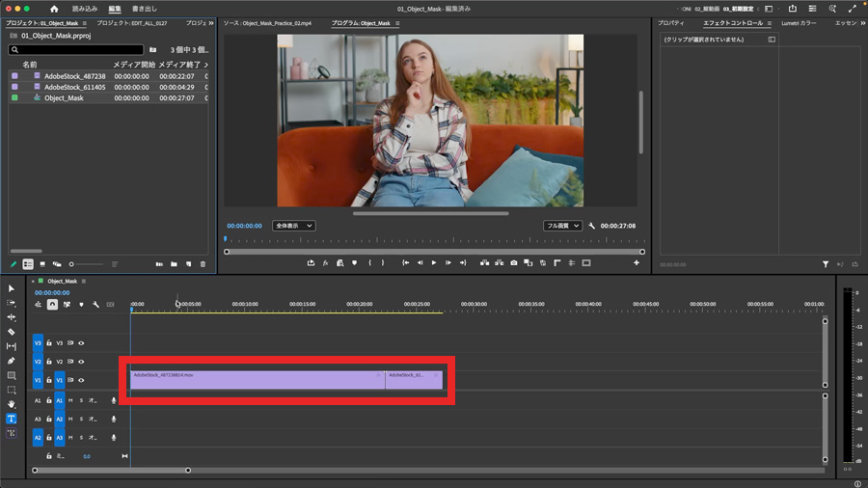Image resolution: width=868 pixels, height=488 pixels.
Task: Click the New Item icon in Project panel
Action: pos(188,264)
